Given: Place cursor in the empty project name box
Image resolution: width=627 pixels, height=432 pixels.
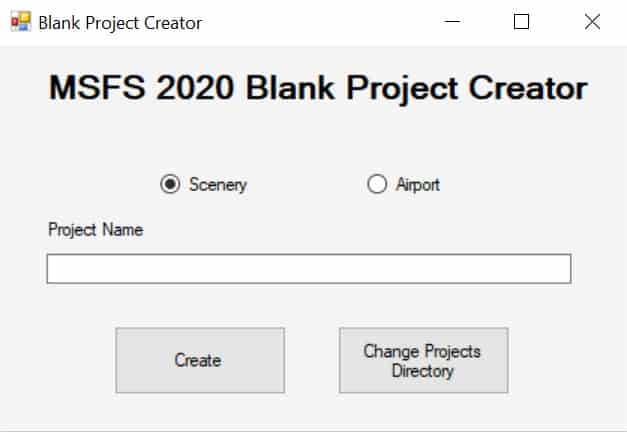Looking at the screenshot, I should point(308,269).
